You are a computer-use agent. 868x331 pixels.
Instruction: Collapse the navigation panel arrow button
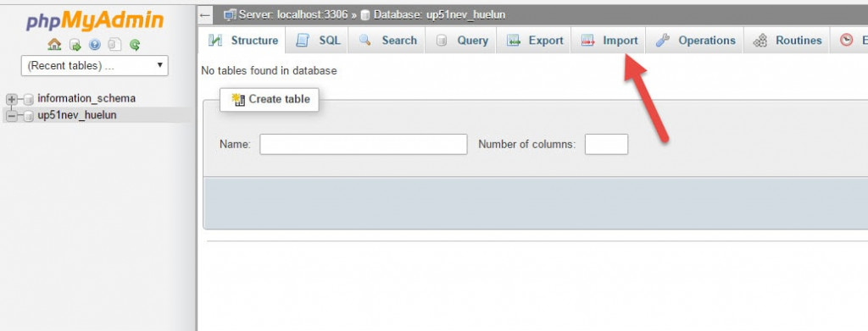coord(205,15)
